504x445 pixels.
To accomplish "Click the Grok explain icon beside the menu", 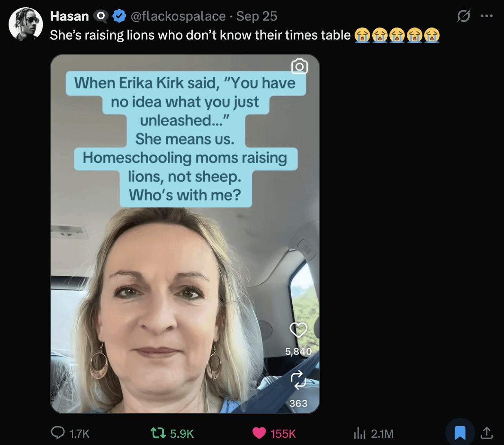I will point(464,16).
